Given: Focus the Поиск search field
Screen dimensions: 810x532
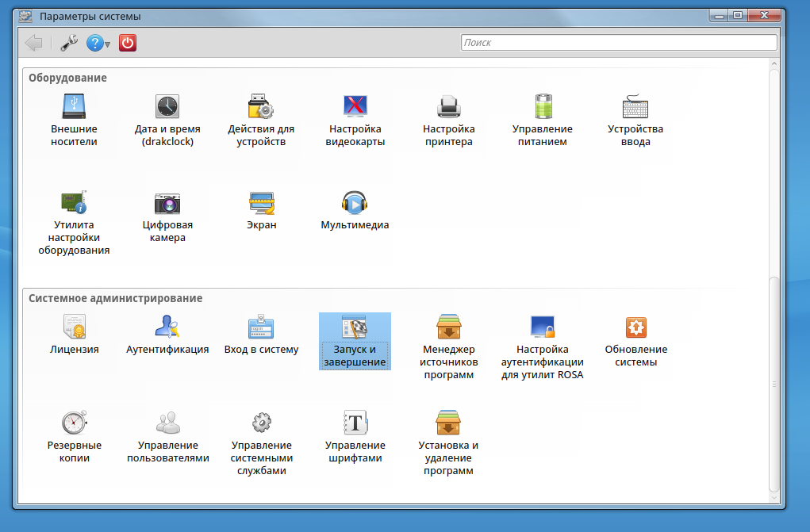Looking at the screenshot, I should (619, 43).
